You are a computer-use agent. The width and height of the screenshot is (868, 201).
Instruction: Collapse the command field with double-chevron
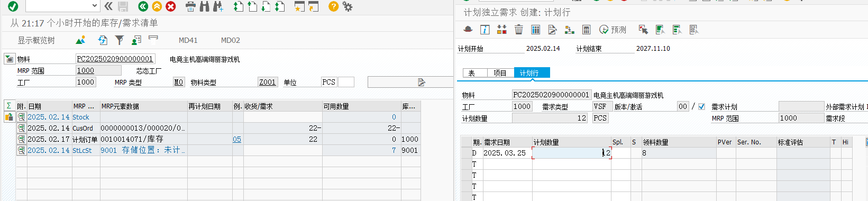click(108, 6)
